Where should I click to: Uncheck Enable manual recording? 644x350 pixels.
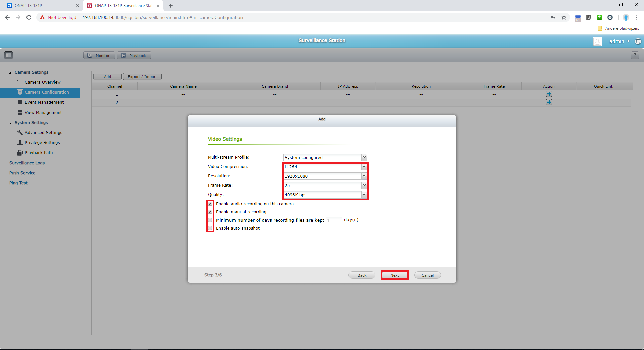point(210,212)
